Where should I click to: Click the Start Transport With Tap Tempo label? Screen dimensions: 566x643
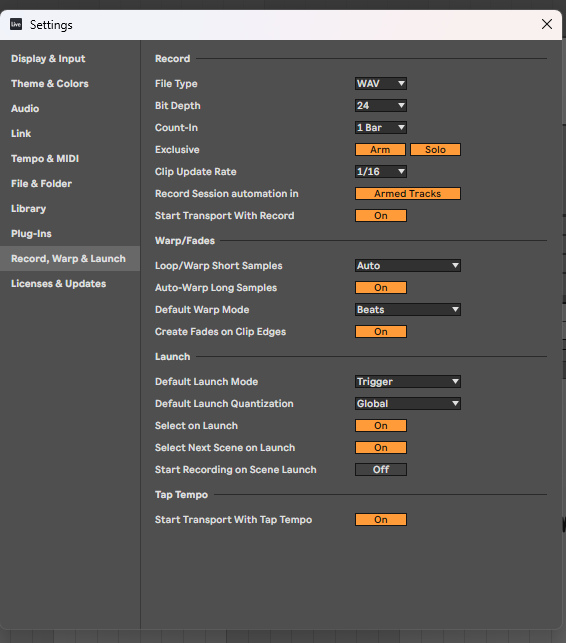tap(233, 520)
